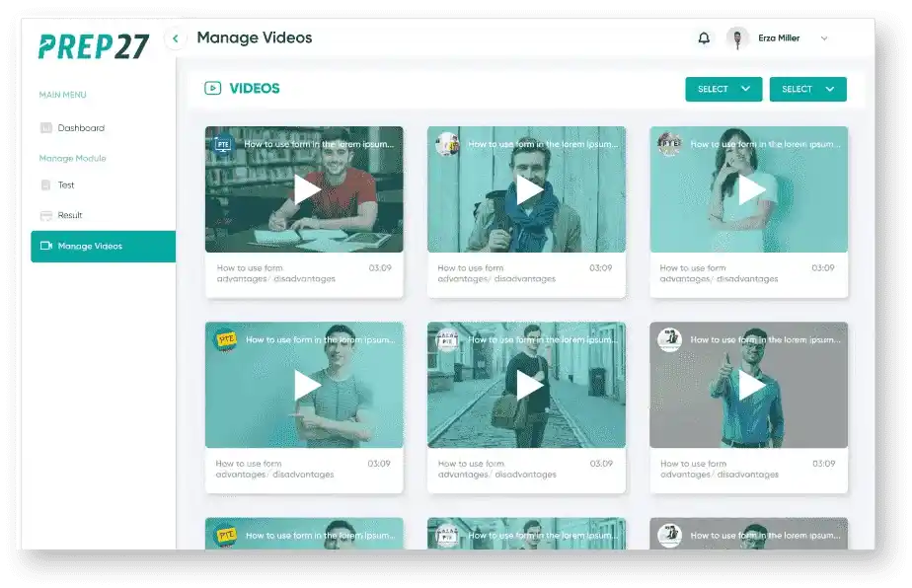This screenshot has width=912, height=588.
Task: Click channel avatar on blue scarf video
Action: pyautogui.click(x=447, y=144)
